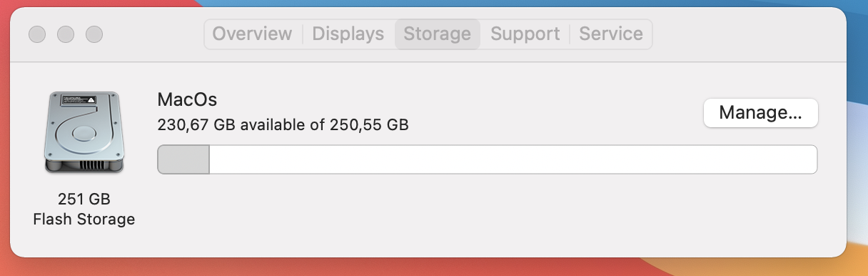Switch to the Overview tab
The width and height of the screenshot is (868, 276).
pyautogui.click(x=252, y=34)
